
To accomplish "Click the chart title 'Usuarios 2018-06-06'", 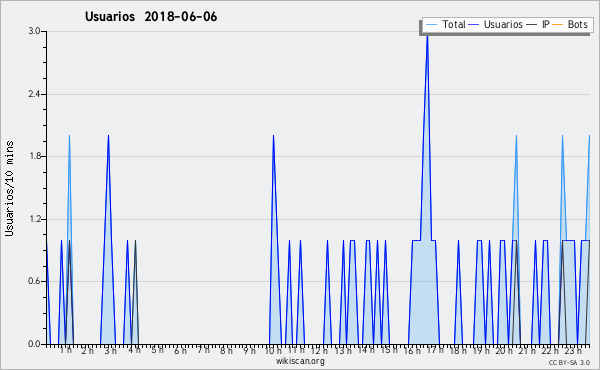I will coord(151,17).
